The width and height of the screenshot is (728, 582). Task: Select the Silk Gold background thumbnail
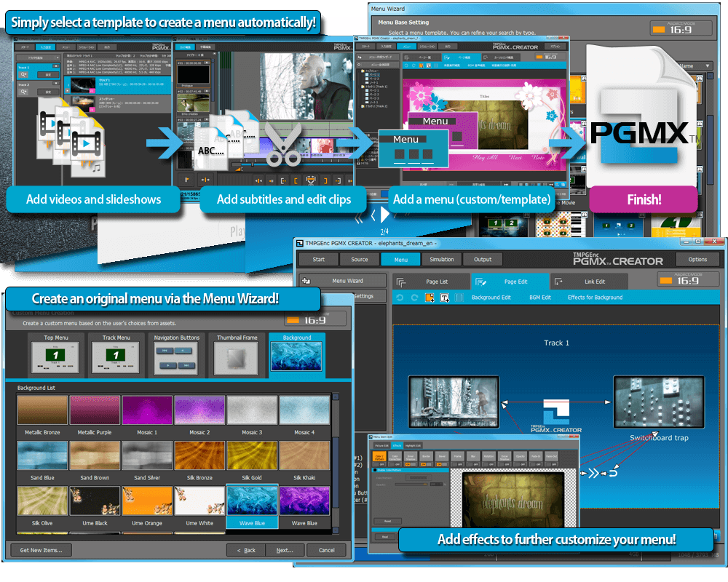point(252,455)
